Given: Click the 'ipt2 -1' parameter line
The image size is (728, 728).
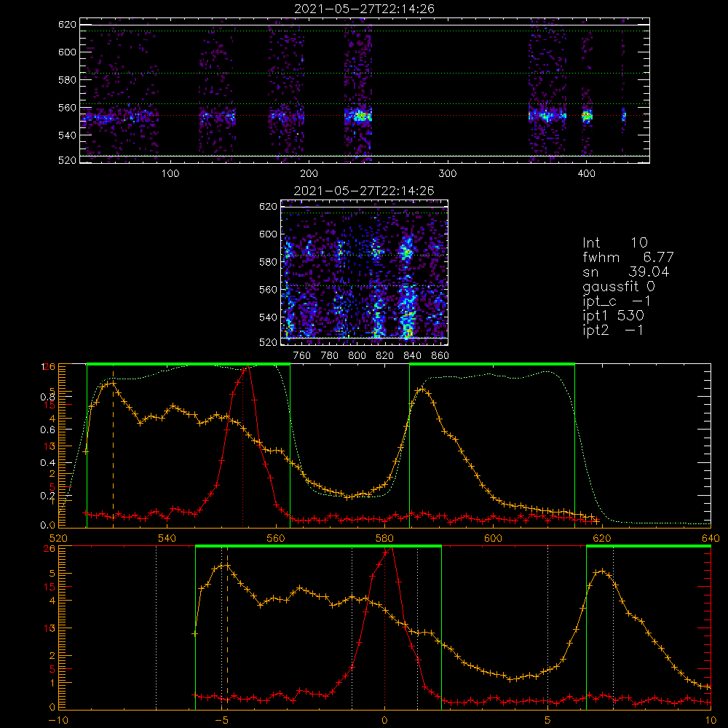Looking at the screenshot, I should 613,330.
